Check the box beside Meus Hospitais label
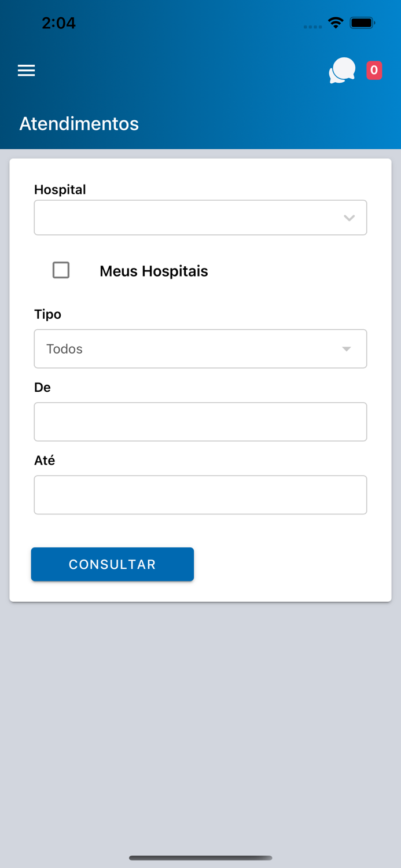Screen dimensions: 401x868 [61, 270]
